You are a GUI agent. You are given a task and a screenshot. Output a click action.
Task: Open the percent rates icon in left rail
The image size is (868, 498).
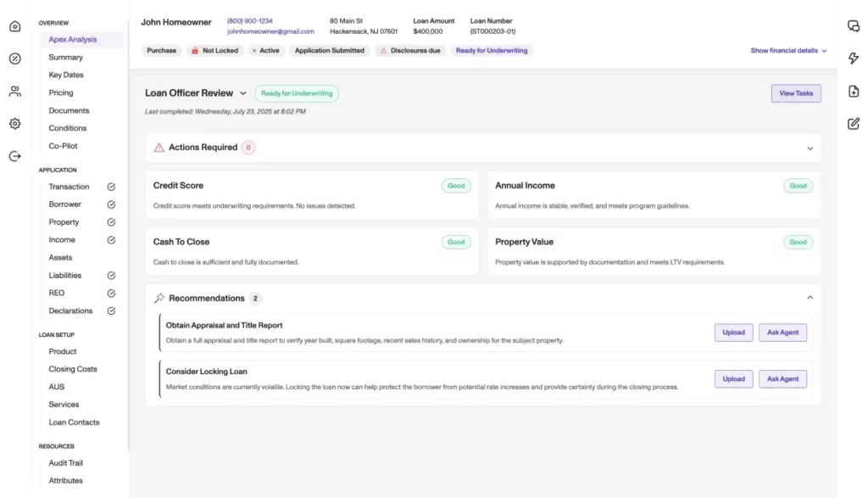(14, 59)
